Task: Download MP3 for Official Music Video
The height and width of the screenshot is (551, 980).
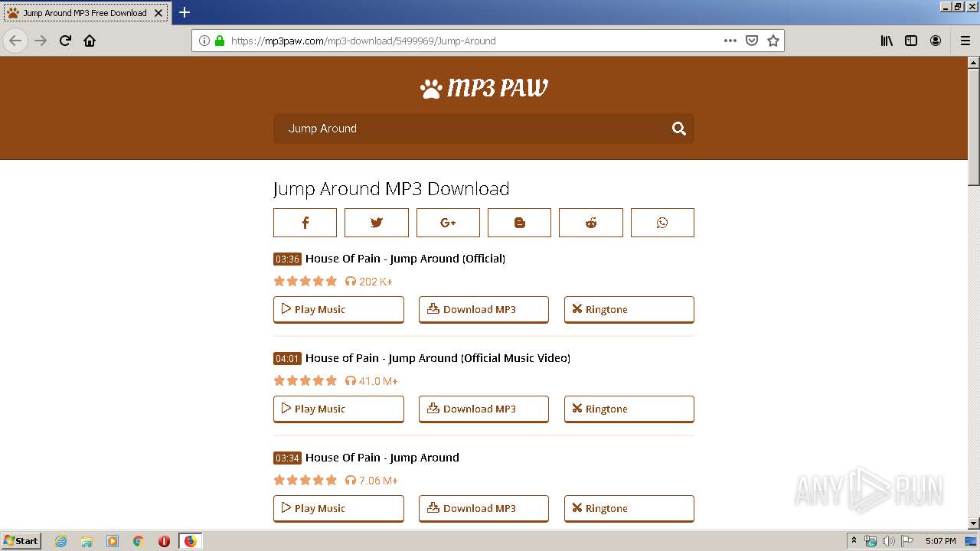Action: pyautogui.click(x=484, y=409)
